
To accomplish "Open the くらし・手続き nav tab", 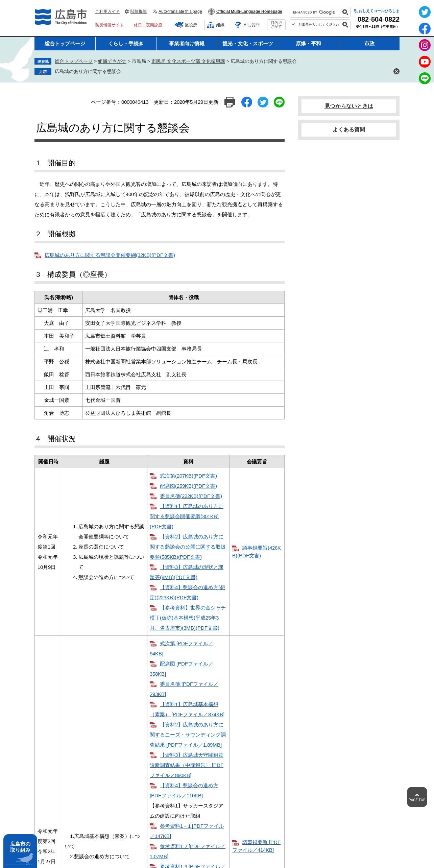I will 126,44.
